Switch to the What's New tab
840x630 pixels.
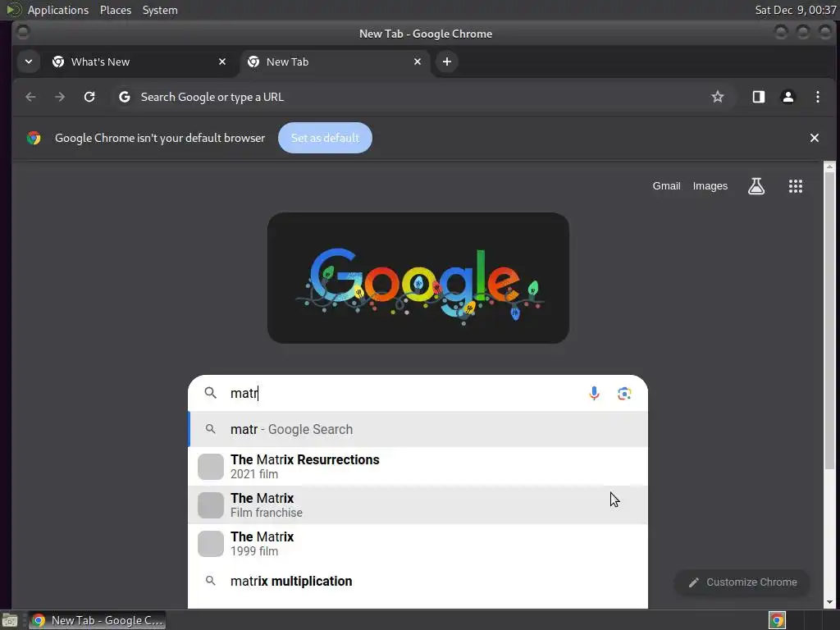point(139,62)
